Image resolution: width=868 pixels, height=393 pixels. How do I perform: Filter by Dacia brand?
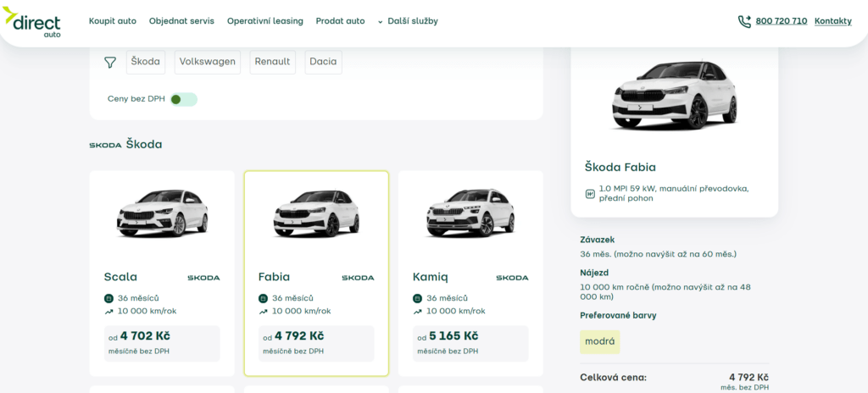323,62
